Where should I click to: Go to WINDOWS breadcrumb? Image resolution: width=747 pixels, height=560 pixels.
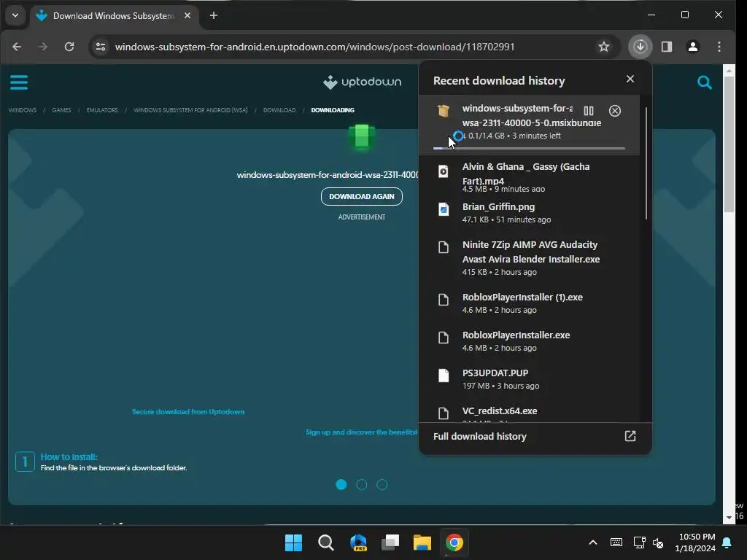(23, 110)
